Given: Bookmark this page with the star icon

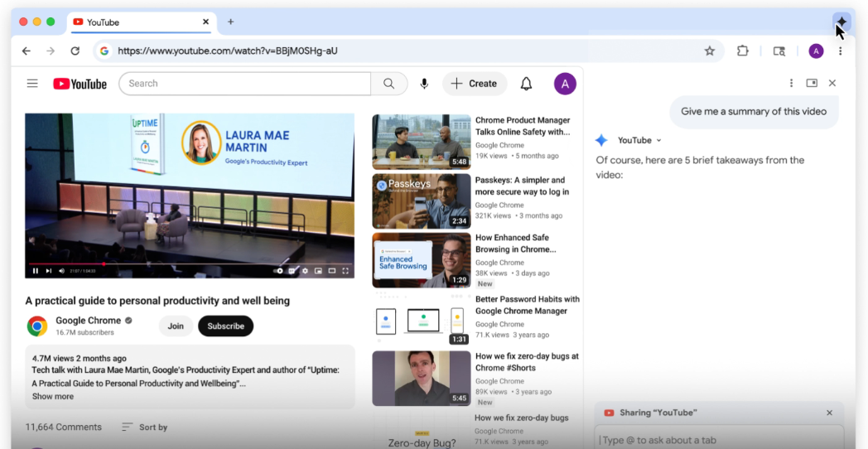Looking at the screenshot, I should 710,51.
